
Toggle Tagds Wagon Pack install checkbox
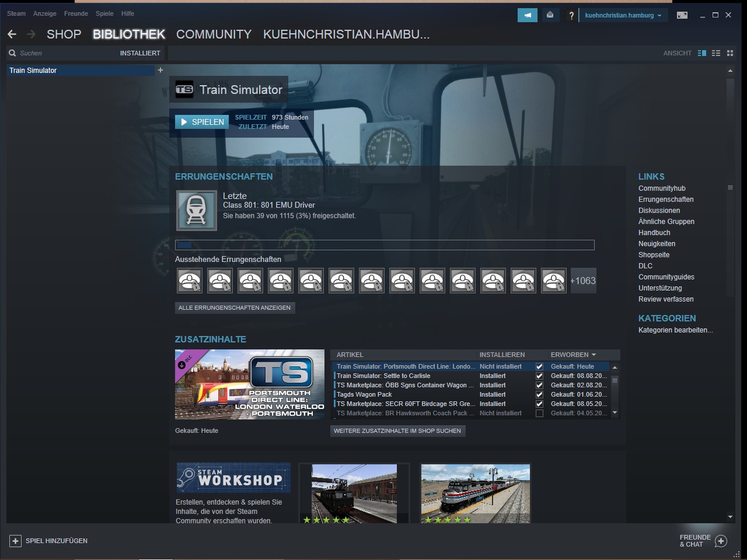(539, 394)
